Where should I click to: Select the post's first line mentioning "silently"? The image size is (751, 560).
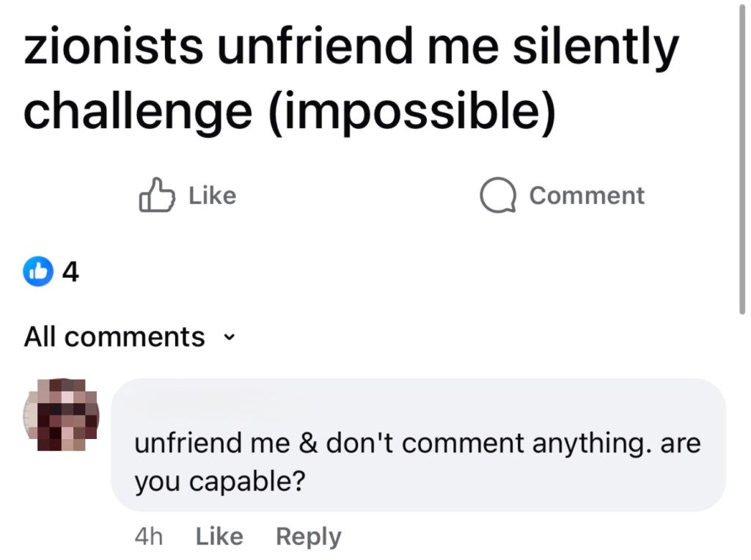(x=351, y=48)
